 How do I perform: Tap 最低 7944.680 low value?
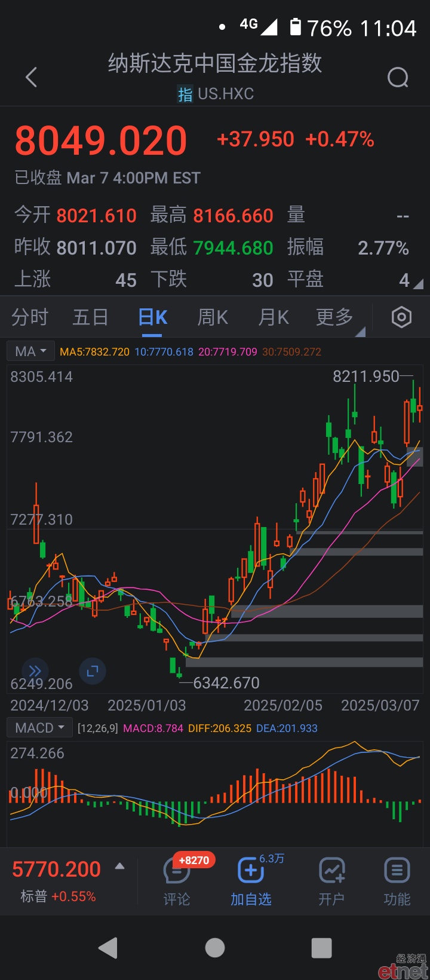[212, 247]
